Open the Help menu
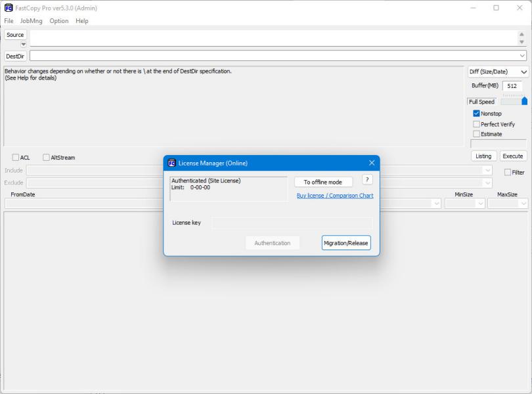Screen dimensions: 532x394 (81, 21)
